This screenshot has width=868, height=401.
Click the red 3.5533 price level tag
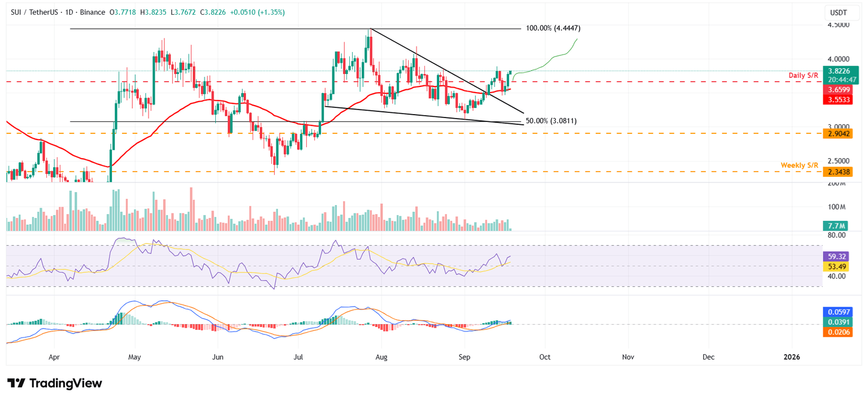839,99
